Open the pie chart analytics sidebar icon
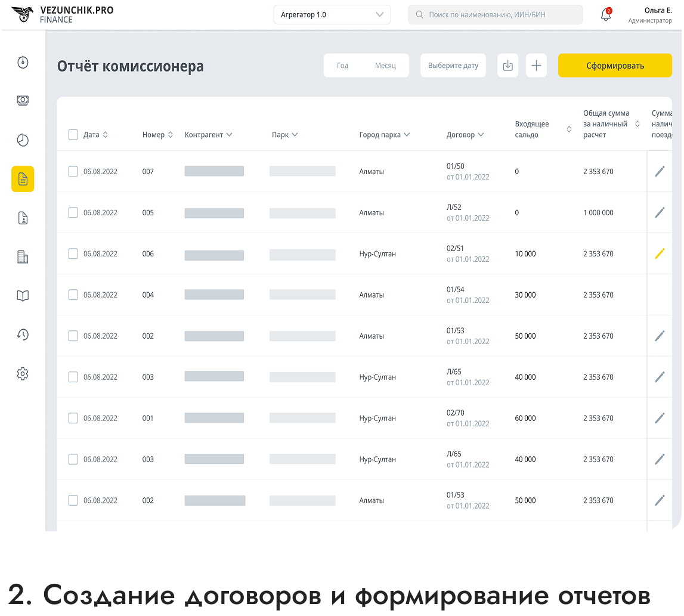This screenshot has width=684, height=616. coord(23,140)
